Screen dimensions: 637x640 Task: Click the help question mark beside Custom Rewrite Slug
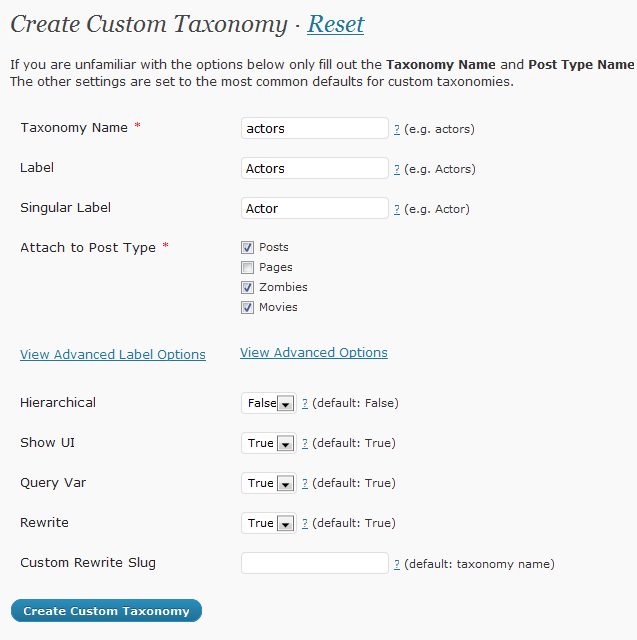[397, 564]
